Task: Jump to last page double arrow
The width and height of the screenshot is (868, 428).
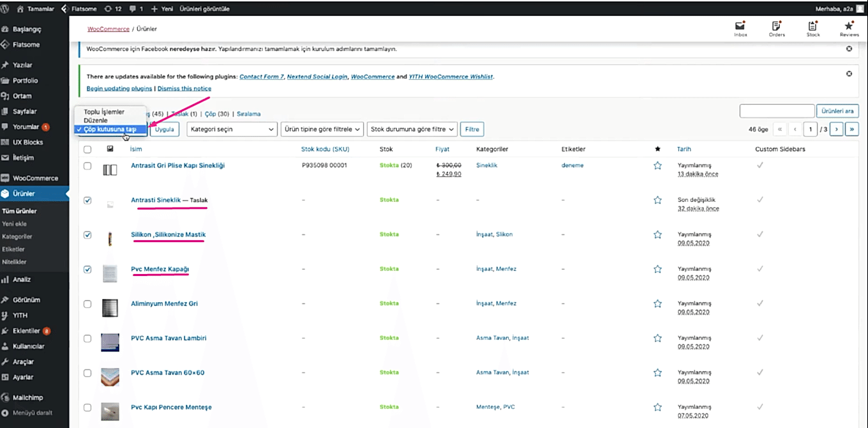Action: pyautogui.click(x=852, y=129)
